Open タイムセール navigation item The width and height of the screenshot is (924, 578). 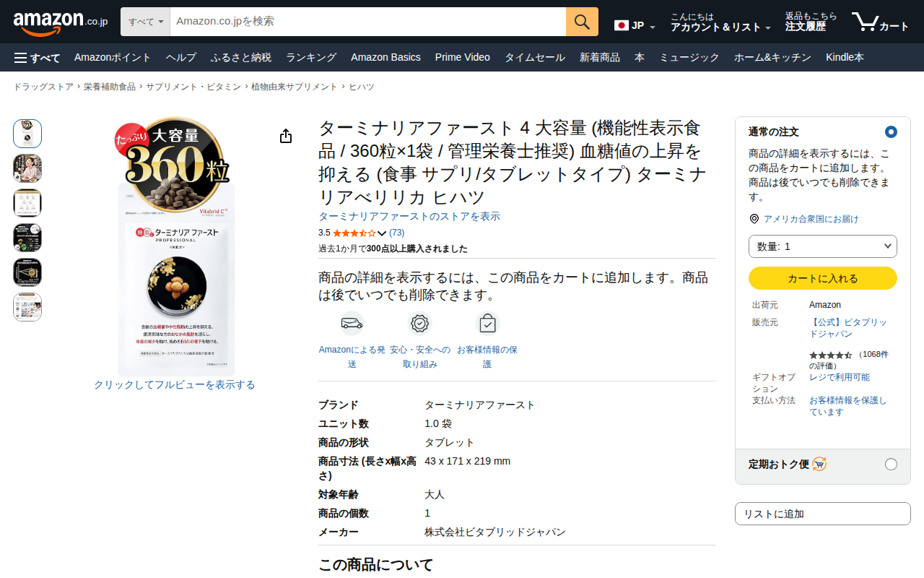pyautogui.click(x=535, y=58)
